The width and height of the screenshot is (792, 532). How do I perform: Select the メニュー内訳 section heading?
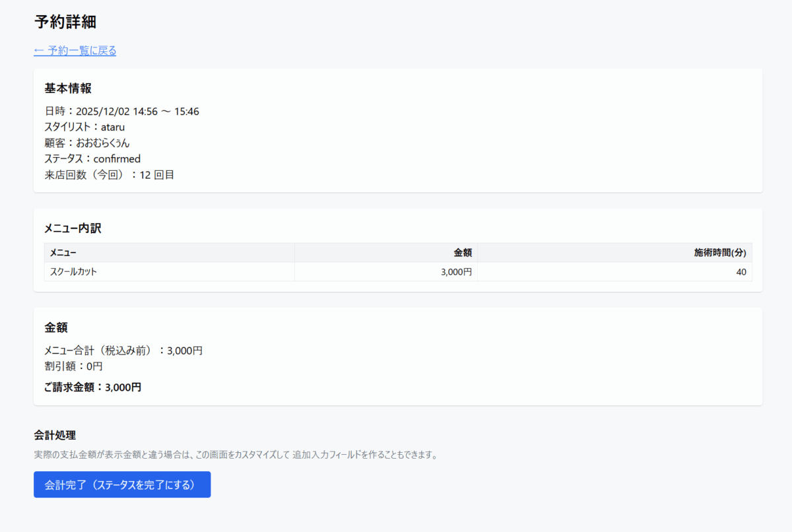(x=73, y=228)
